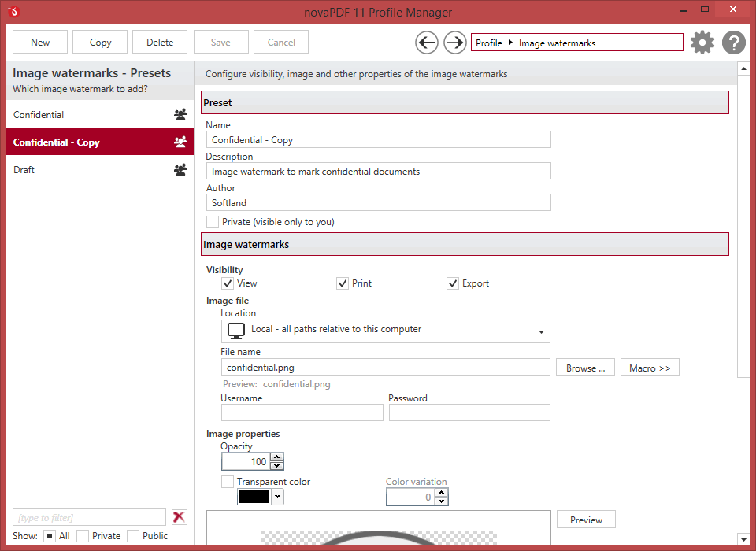Click the Cancel button
The image size is (756, 551).
(x=281, y=42)
